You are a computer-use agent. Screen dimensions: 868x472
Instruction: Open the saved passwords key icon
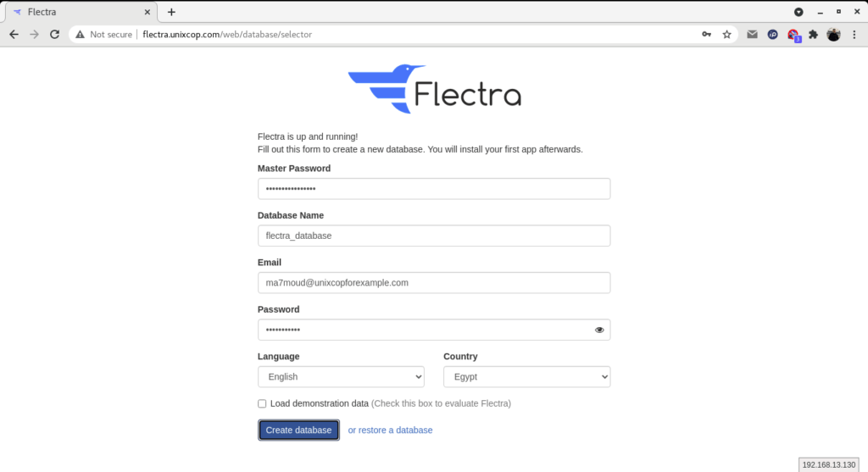point(706,34)
